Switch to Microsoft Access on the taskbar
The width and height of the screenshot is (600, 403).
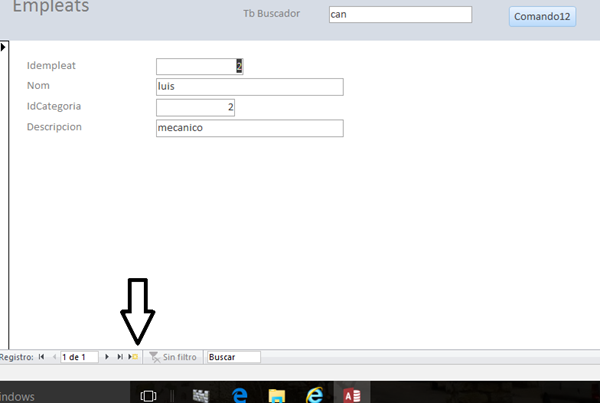[x=352, y=395]
